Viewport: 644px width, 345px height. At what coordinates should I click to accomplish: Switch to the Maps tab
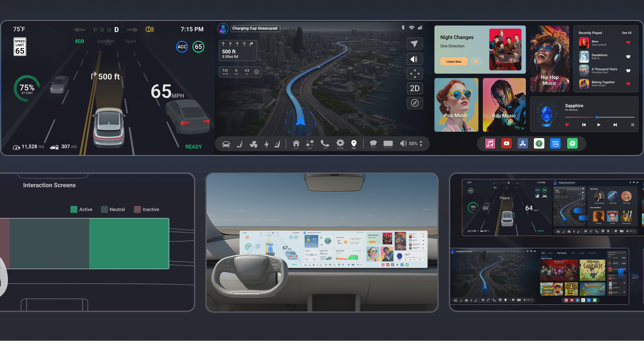[354, 144]
